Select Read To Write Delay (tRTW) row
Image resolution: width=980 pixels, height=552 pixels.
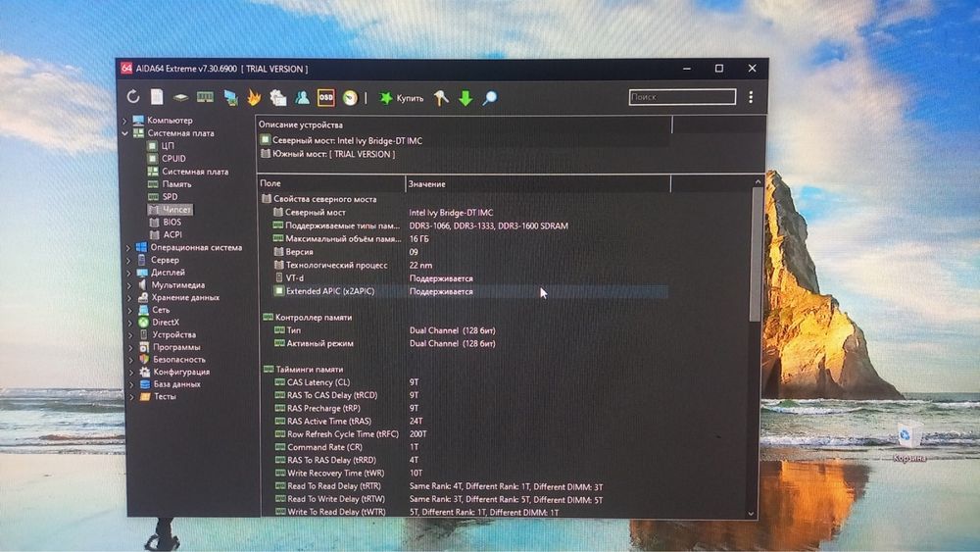pos(471,499)
